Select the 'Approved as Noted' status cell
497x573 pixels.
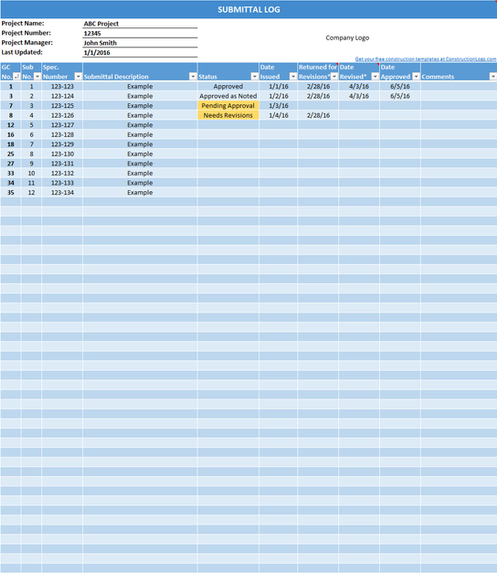[x=228, y=96]
